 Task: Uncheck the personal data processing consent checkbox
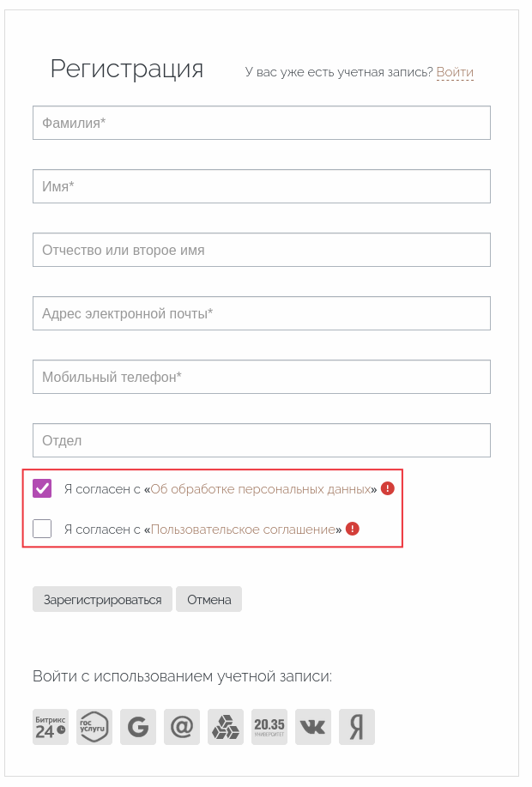(42, 488)
